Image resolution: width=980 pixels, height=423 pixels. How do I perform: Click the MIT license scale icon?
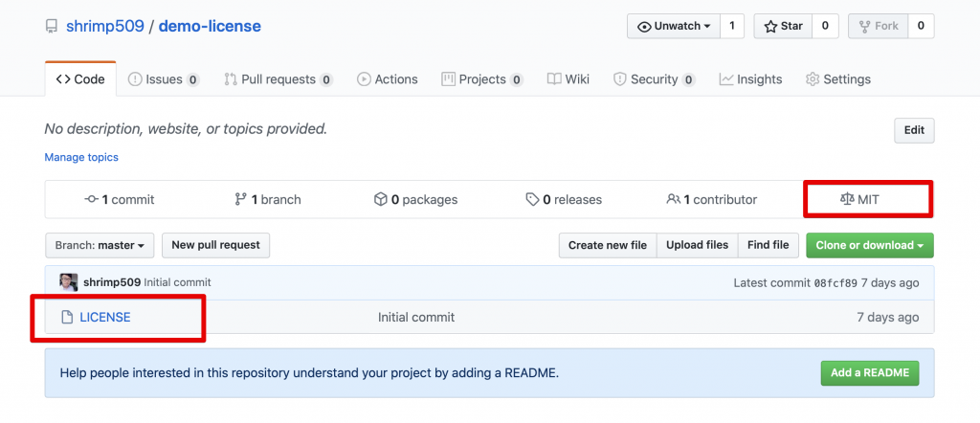point(846,199)
